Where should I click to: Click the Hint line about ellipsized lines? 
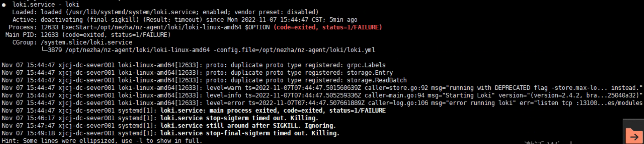[102, 140]
